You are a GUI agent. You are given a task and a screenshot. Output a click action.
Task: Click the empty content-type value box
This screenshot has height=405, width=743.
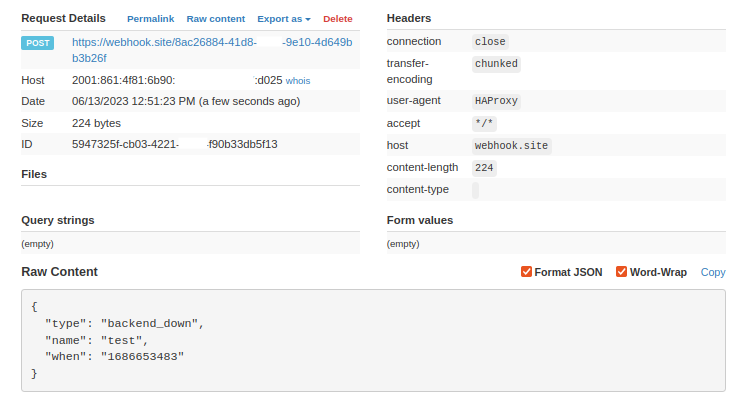pos(475,190)
